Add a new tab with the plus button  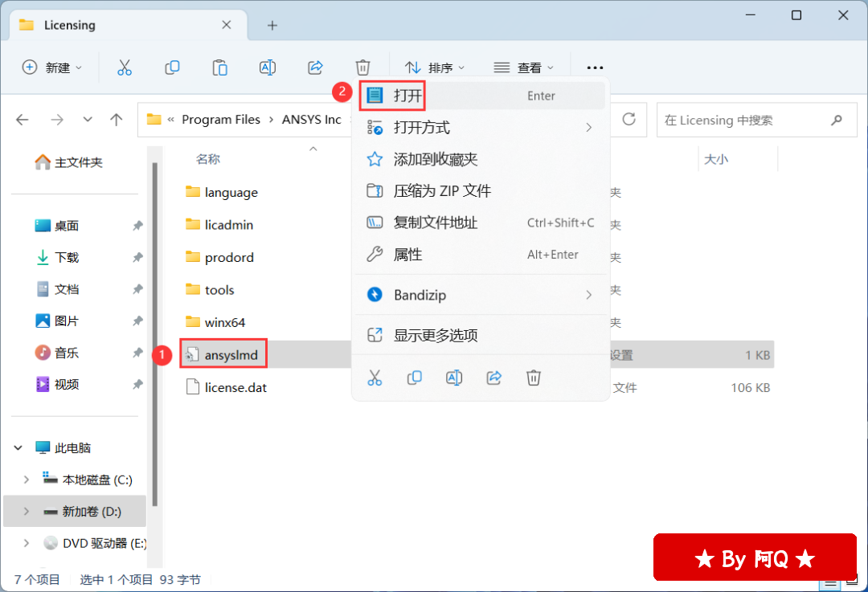point(272,26)
